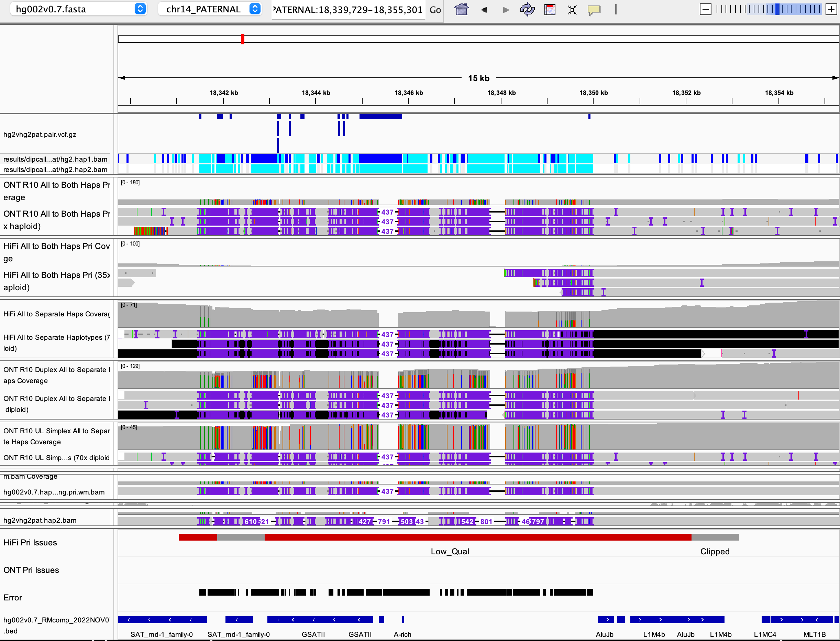Open popup text behavior via speech bubble icon
The image size is (840, 641).
pos(594,10)
